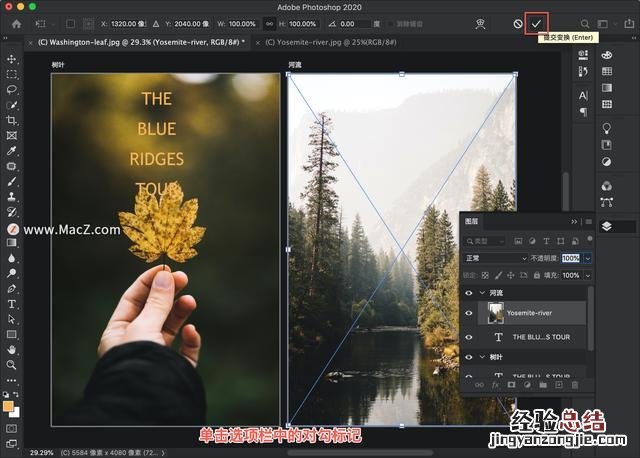Swap foreground and background colors arrow
640x458 pixels.
[16, 394]
